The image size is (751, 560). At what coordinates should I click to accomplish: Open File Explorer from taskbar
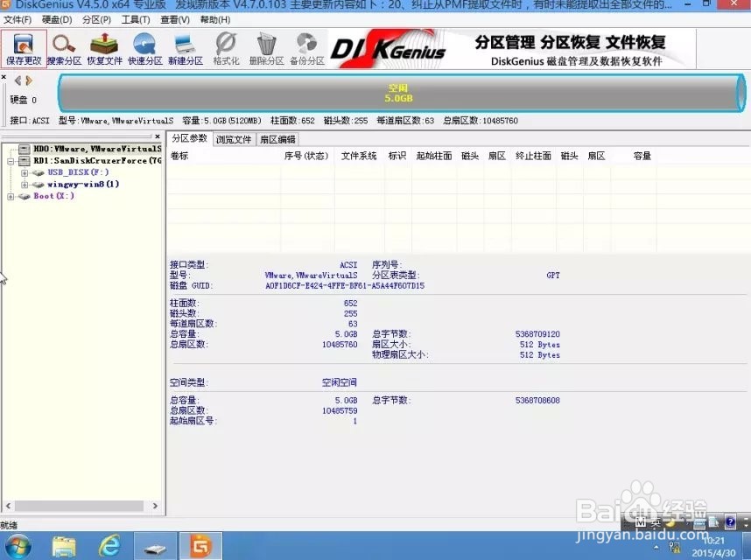pos(64,546)
